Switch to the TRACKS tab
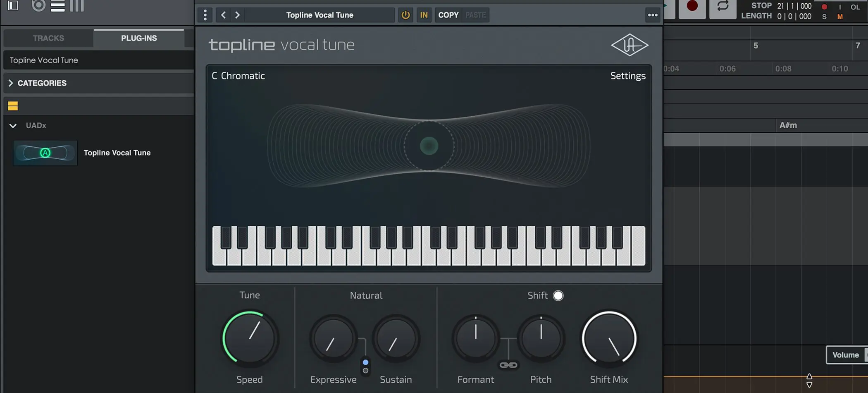The width and height of the screenshot is (868, 393). tap(48, 38)
